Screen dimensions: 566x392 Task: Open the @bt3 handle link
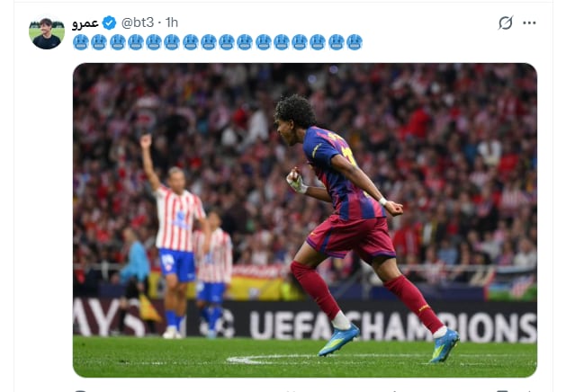(138, 22)
